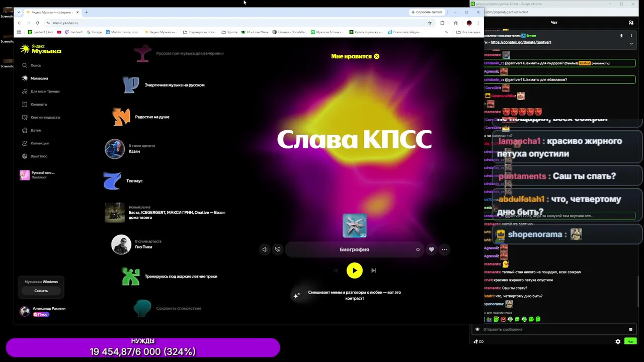Open the Александр Ракитин profile avatar
644x362 pixels.
click(25, 311)
